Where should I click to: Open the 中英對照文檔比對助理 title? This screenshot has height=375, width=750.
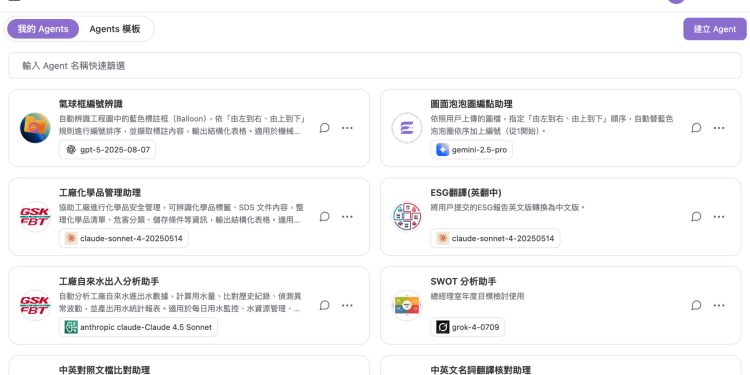point(104,370)
